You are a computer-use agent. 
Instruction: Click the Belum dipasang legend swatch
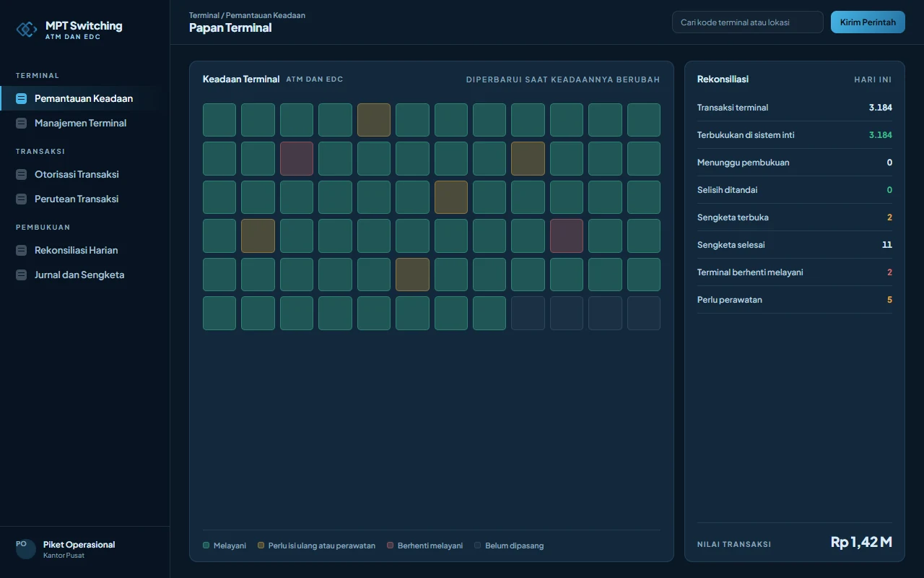(478, 545)
